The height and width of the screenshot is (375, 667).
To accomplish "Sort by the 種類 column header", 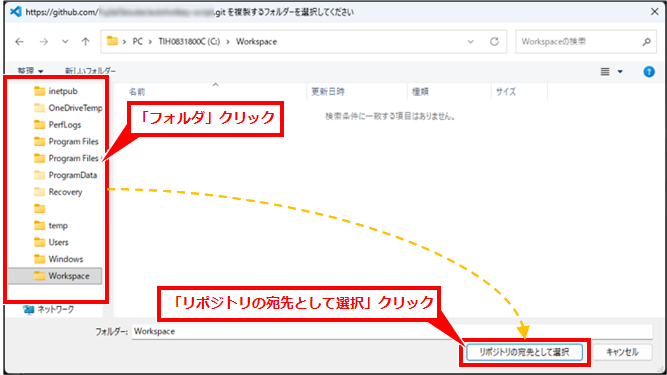I will pyautogui.click(x=420, y=91).
